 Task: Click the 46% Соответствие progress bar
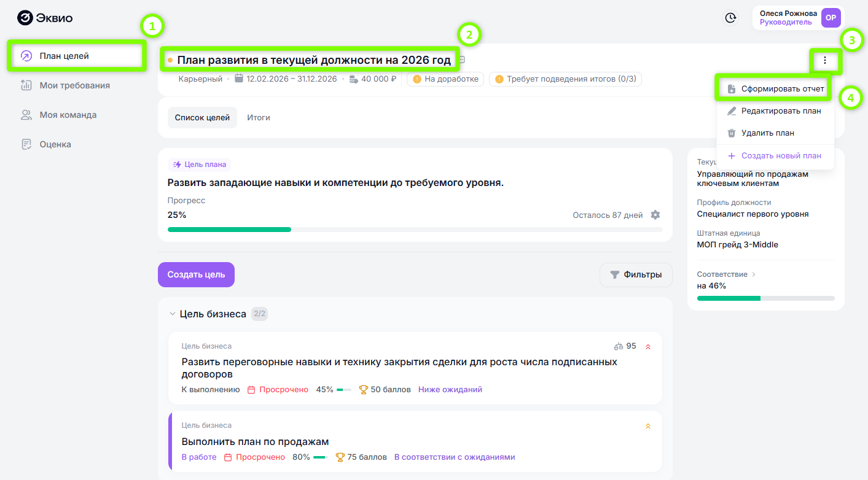point(765,298)
